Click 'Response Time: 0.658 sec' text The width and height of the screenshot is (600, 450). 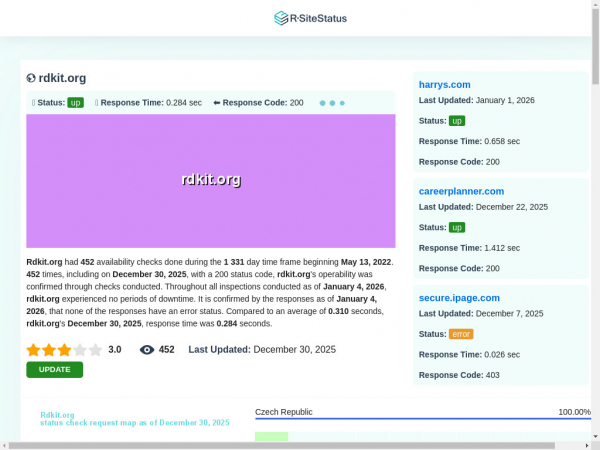pos(470,141)
